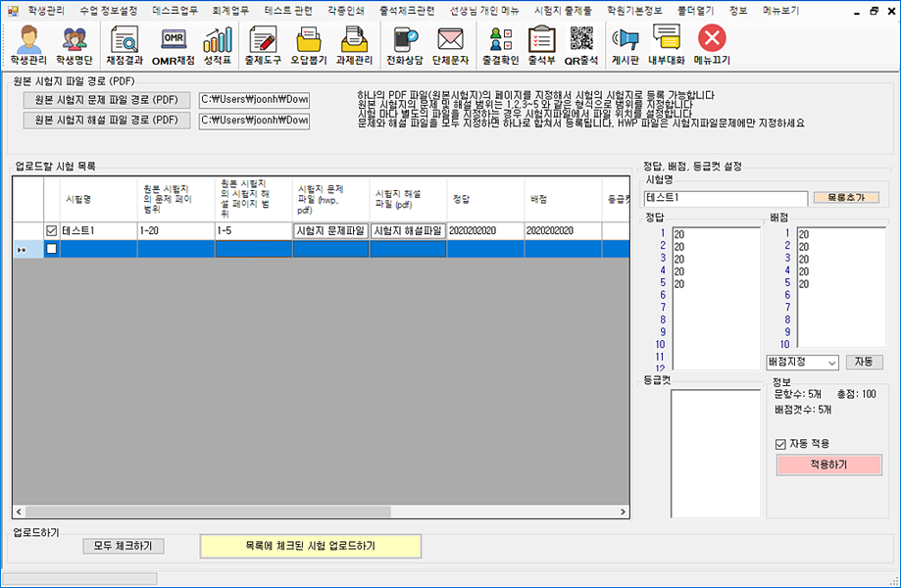Open 출결확인 attendance check icon
Screen dimensions: 901x588
tap(500, 45)
